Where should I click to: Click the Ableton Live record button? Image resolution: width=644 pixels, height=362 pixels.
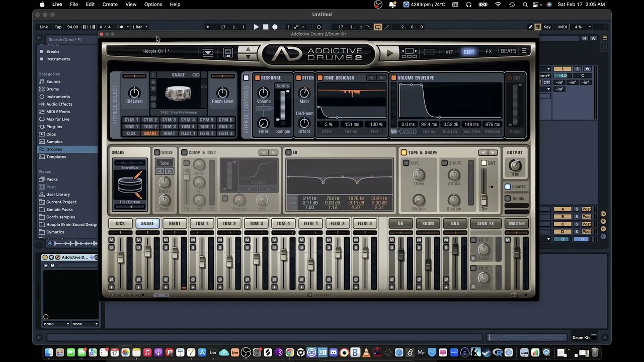click(275, 27)
